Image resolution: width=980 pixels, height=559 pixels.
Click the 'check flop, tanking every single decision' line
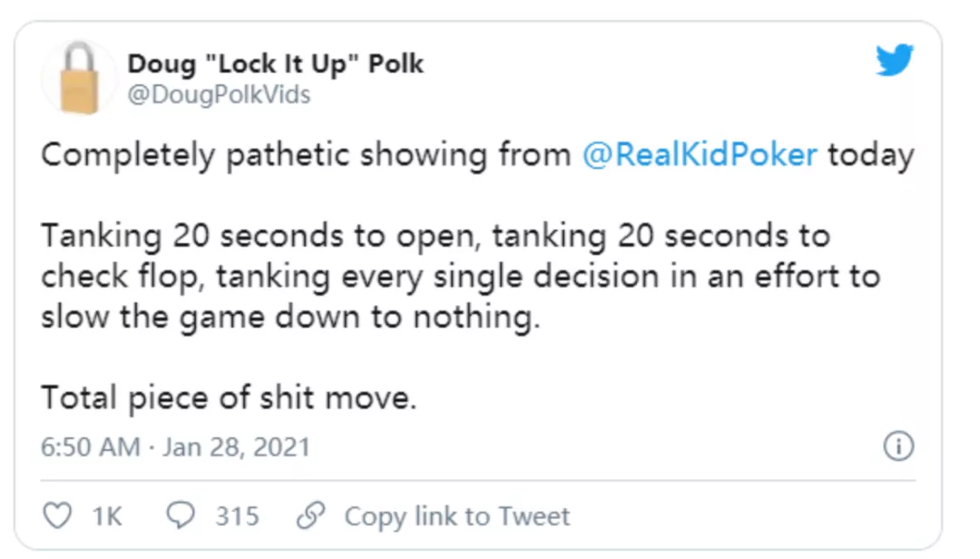pos(461,277)
